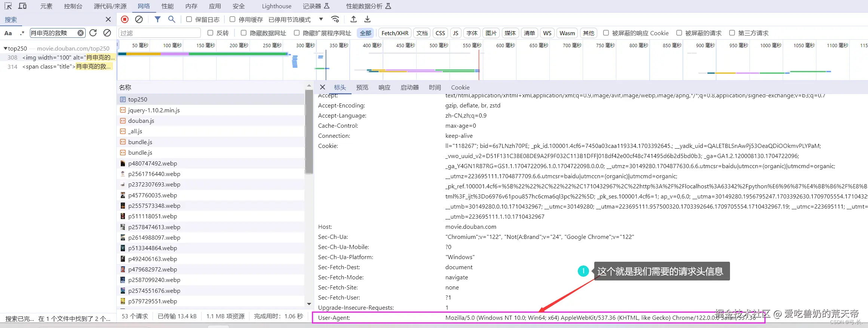Open the Preview tab of request
Image resolution: width=868 pixels, height=328 pixels.
362,87
